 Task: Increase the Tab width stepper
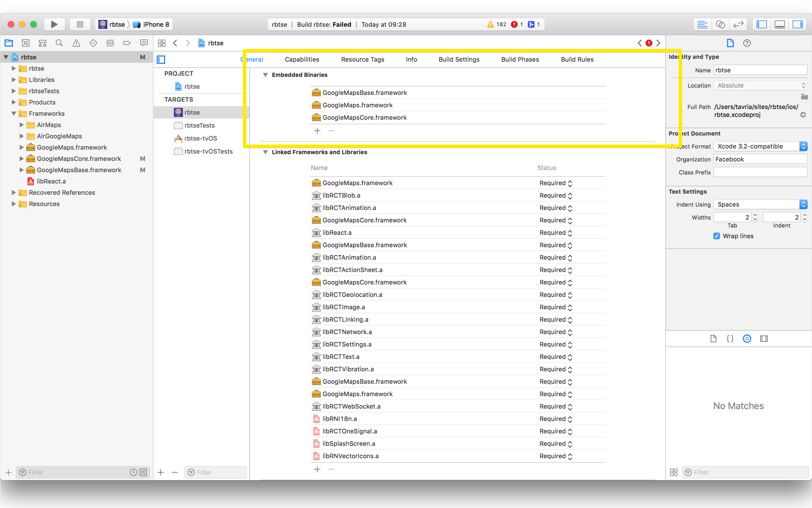[755, 215]
